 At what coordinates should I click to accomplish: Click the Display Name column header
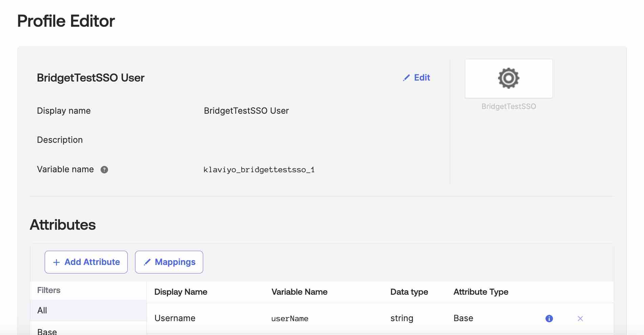tap(180, 292)
